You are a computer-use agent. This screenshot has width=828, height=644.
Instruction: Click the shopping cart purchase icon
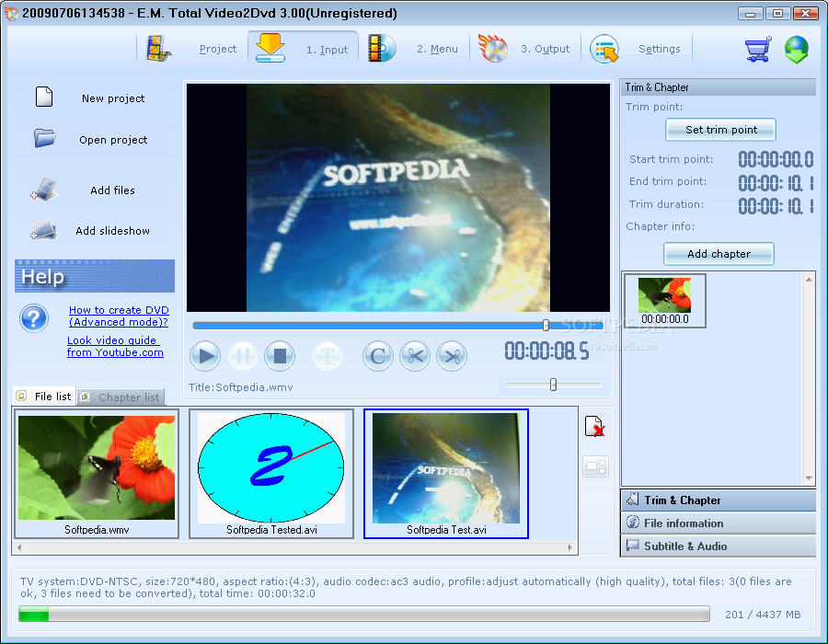758,49
